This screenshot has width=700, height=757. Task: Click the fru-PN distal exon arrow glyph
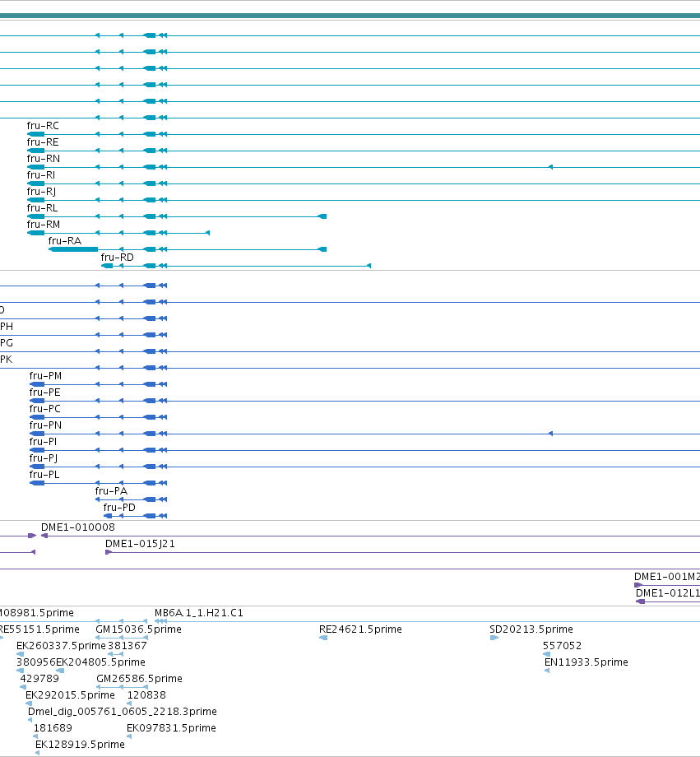(550, 434)
